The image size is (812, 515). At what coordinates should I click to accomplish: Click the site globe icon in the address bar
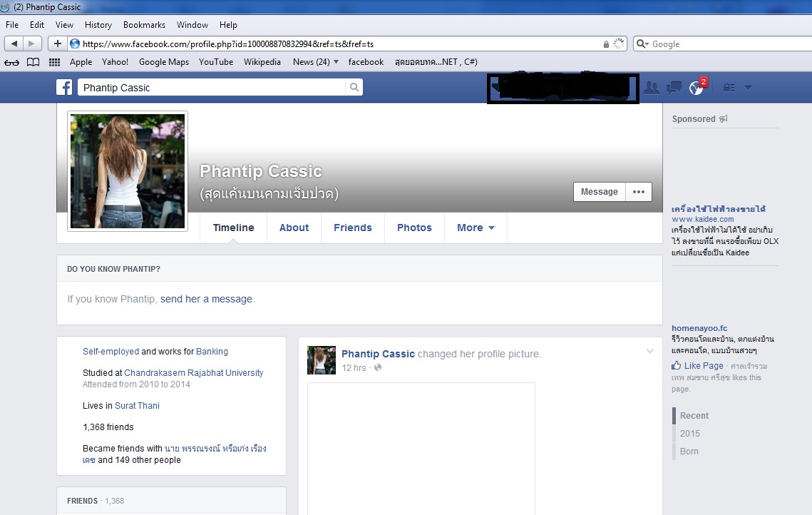pyautogui.click(x=75, y=44)
